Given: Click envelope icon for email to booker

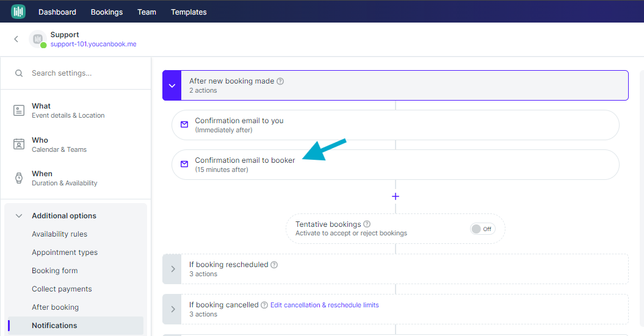Looking at the screenshot, I should [x=184, y=164].
